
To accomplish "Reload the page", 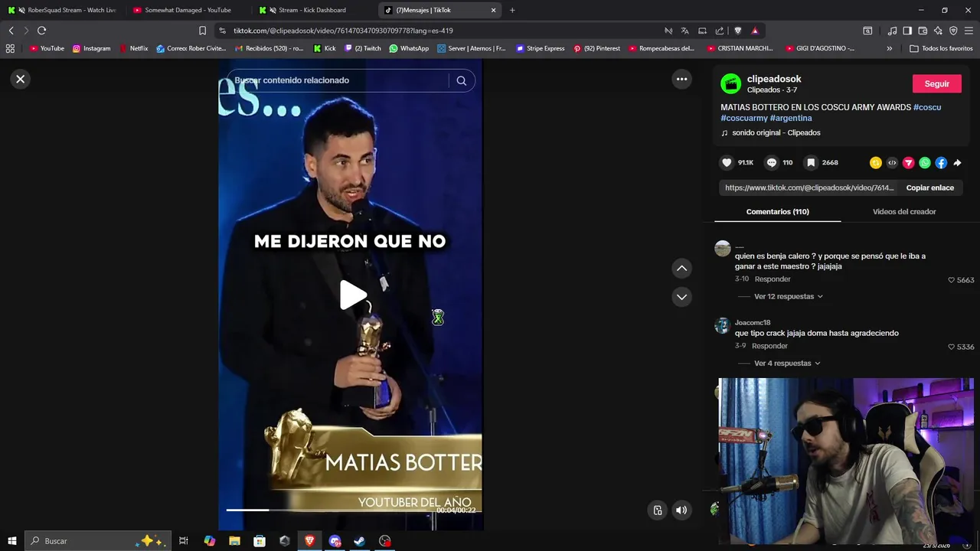I will pos(41,31).
